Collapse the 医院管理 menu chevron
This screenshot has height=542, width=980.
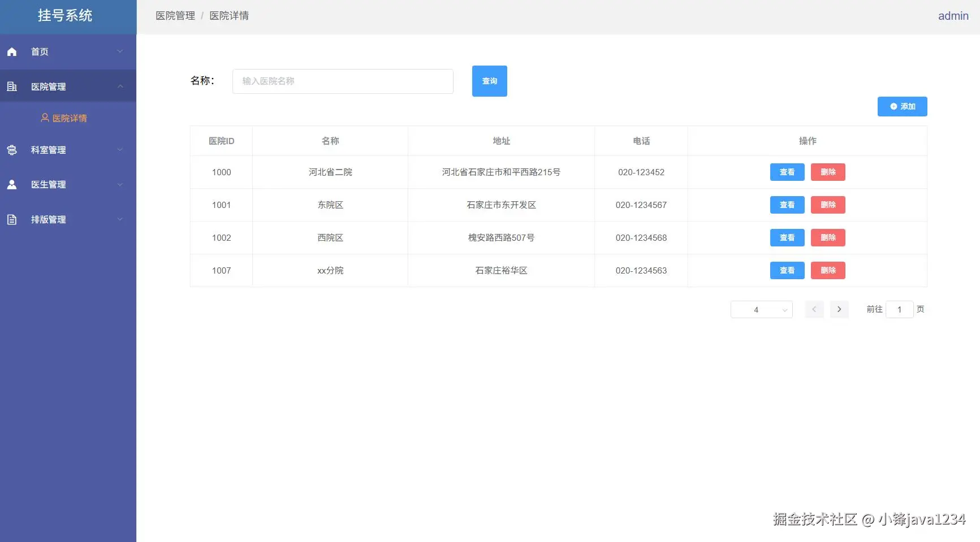click(120, 86)
